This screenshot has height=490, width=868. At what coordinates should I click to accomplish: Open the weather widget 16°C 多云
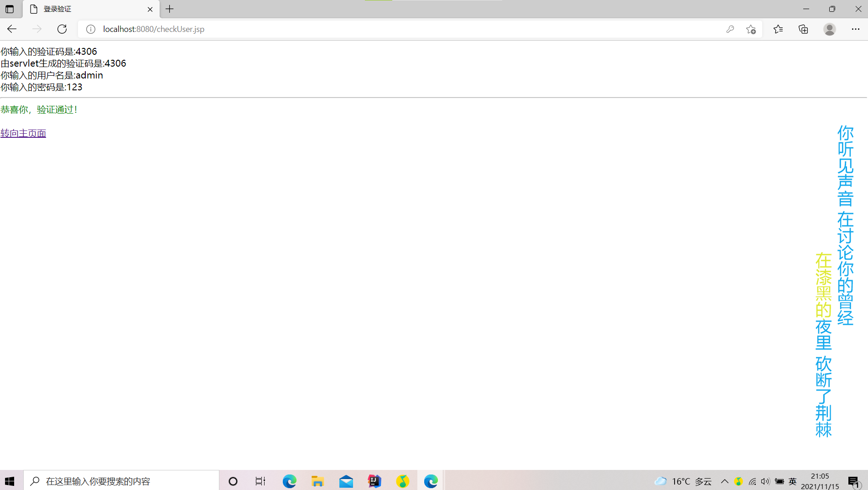coord(683,481)
